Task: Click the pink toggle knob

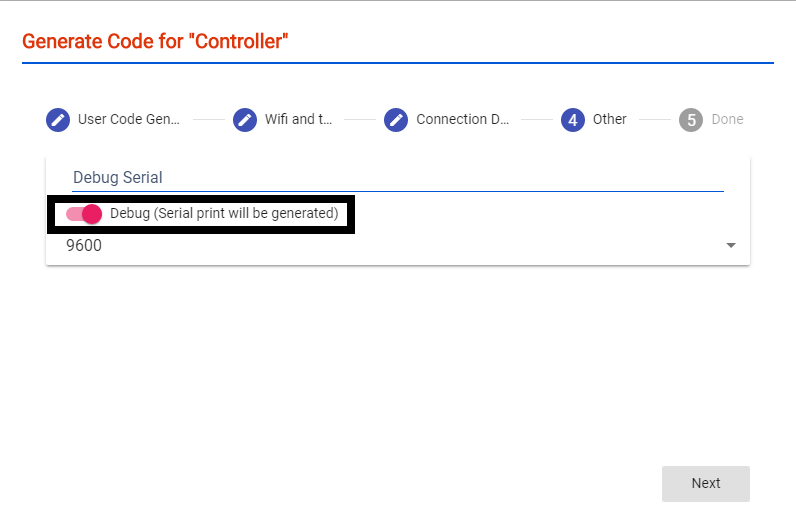Action: point(92,214)
